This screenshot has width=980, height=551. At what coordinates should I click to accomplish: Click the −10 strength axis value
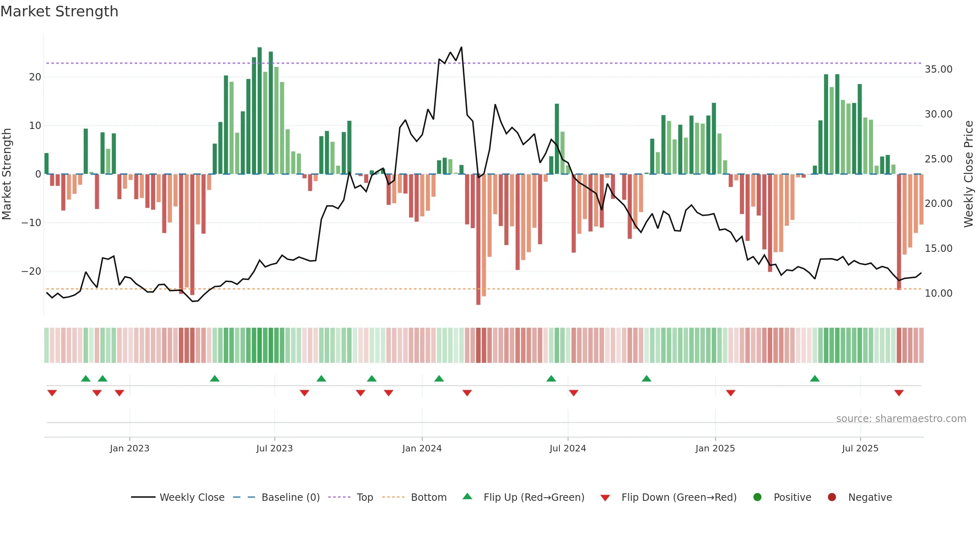(x=31, y=222)
